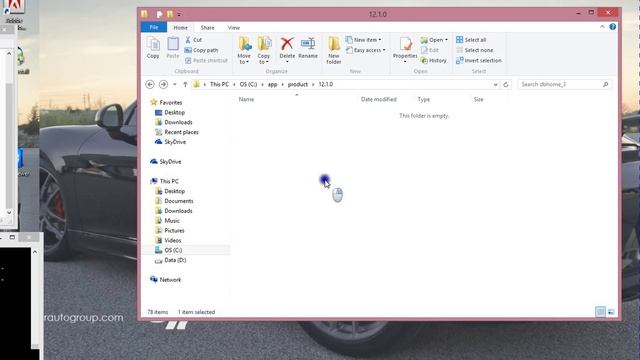Click the search magnifier icon
This screenshot has width=640, height=360.
[x=605, y=84]
